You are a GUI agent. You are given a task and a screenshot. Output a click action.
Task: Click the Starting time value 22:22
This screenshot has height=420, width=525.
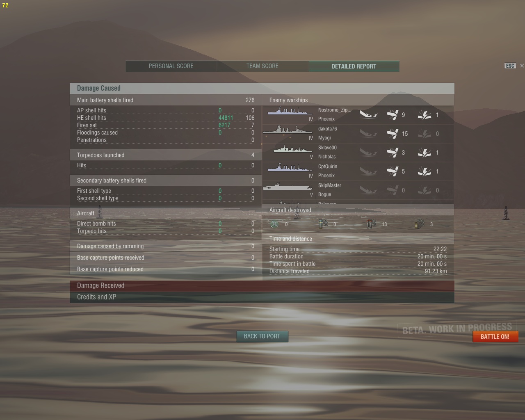(x=440, y=249)
